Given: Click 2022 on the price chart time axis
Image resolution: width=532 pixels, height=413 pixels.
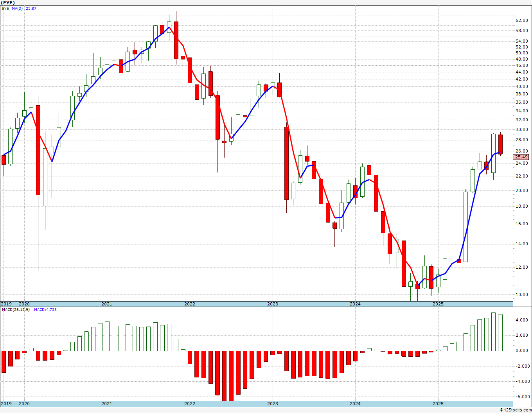Looking at the screenshot, I should tap(190, 304).
